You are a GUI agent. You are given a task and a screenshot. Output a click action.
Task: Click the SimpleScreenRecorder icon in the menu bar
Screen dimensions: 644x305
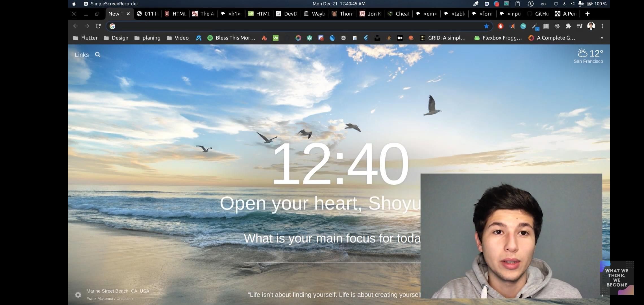point(86,4)
